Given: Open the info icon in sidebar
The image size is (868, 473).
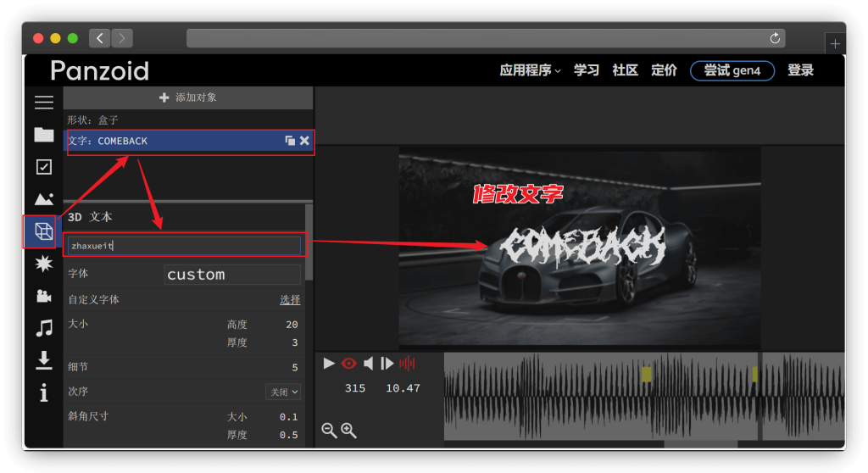Looking at the screenshot, I should point(43,392).
